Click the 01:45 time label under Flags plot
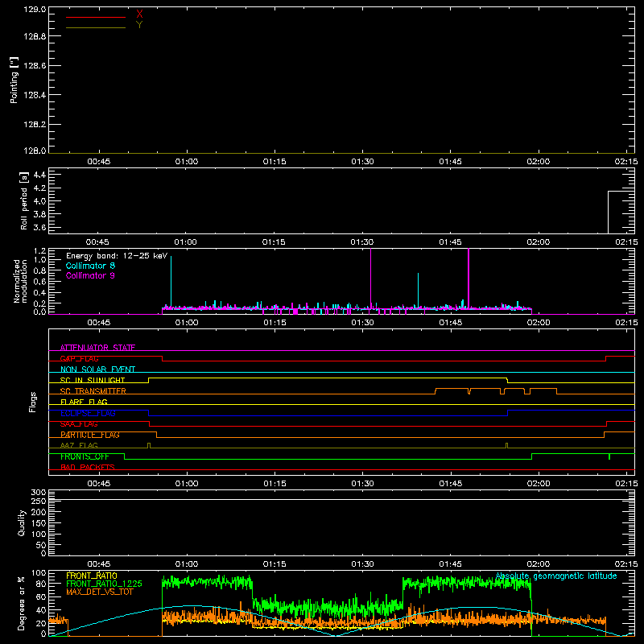 tap(450, 484)
